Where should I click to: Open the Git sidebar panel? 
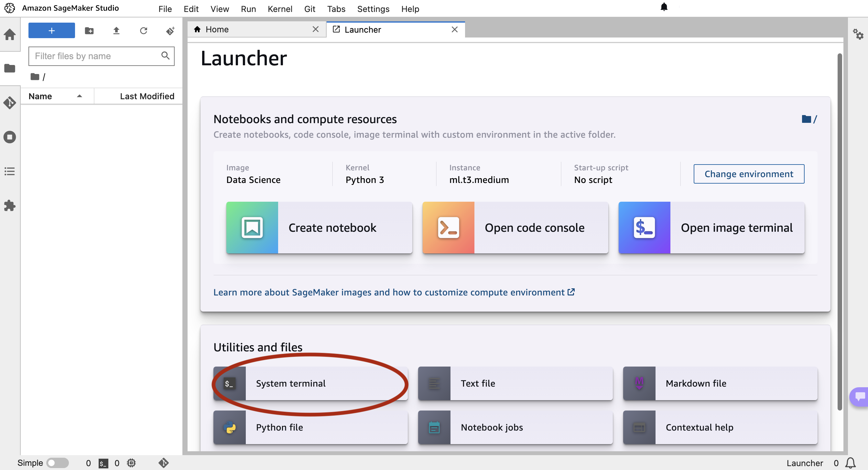click(10, 103)
